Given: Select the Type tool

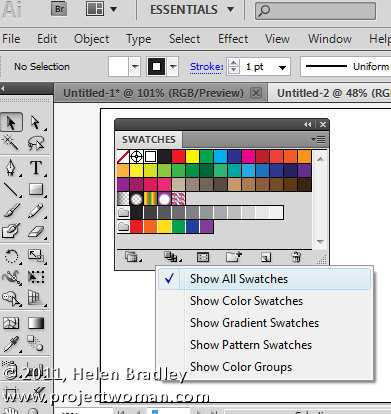Looking at the screenshot, I should (x=35, y=168).
